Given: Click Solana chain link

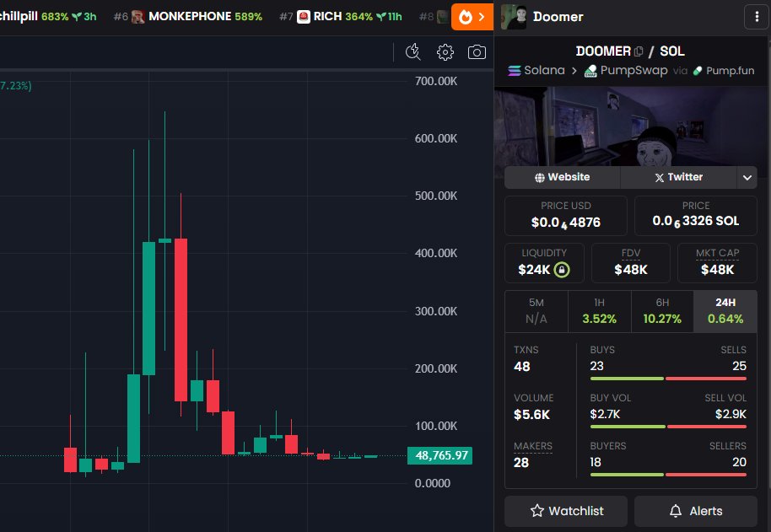Looking at the screenshot, I should coord(536,71).
